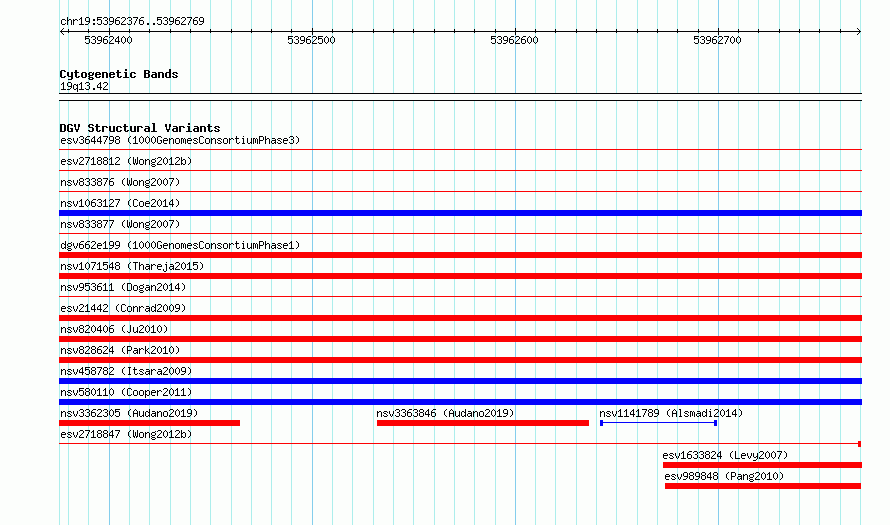Click ruler position 53962500
Viewport: 890px width, 525px height.
(x=311, y=40)
